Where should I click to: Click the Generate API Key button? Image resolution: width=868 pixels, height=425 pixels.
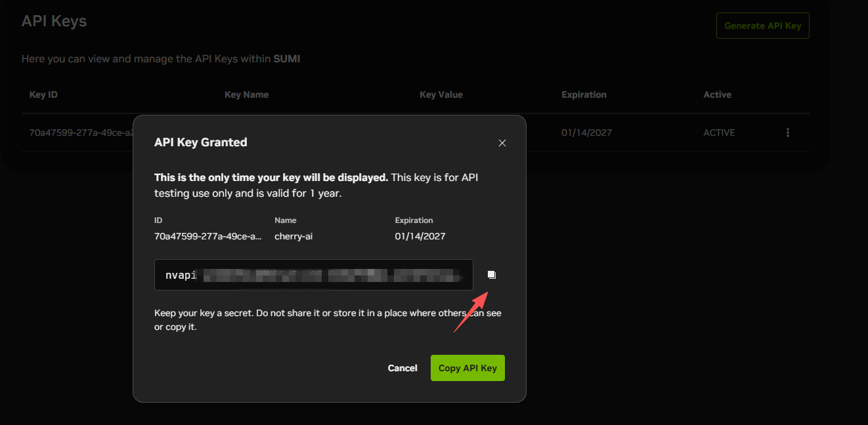[x=762, y=26]
